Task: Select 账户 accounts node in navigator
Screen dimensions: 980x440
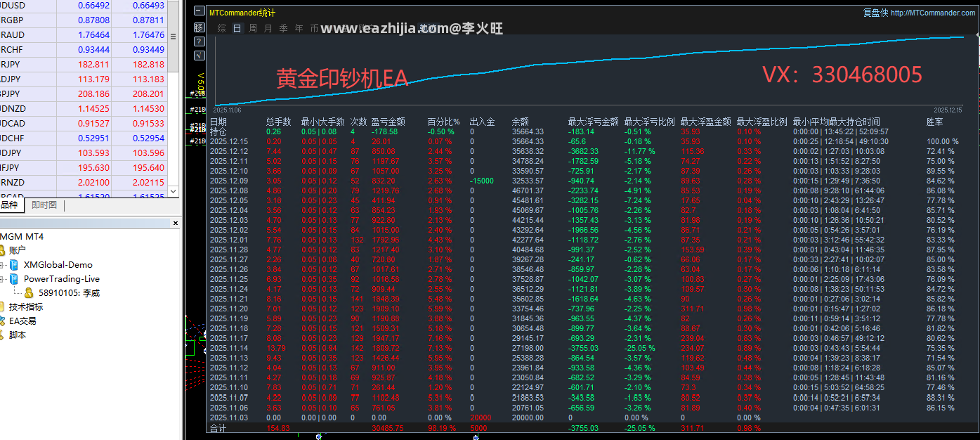Action: point(18,250)
